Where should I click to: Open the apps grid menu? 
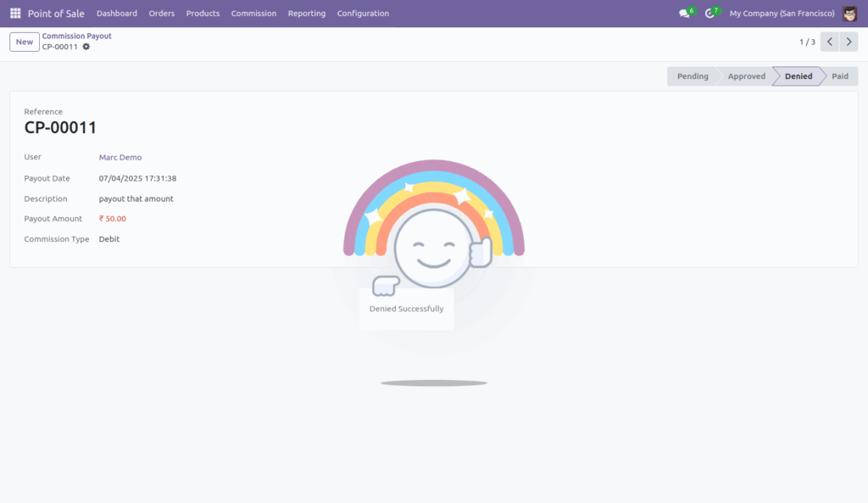coord(14,13)
